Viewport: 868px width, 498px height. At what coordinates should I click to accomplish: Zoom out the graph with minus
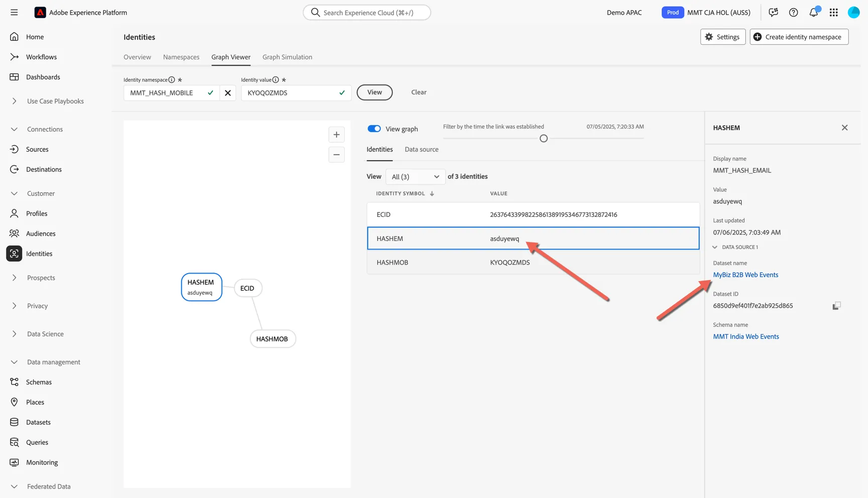337,155
